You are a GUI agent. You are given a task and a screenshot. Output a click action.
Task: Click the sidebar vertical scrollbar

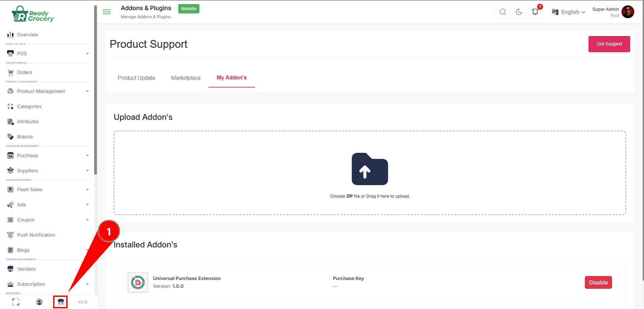coord(96,91)
